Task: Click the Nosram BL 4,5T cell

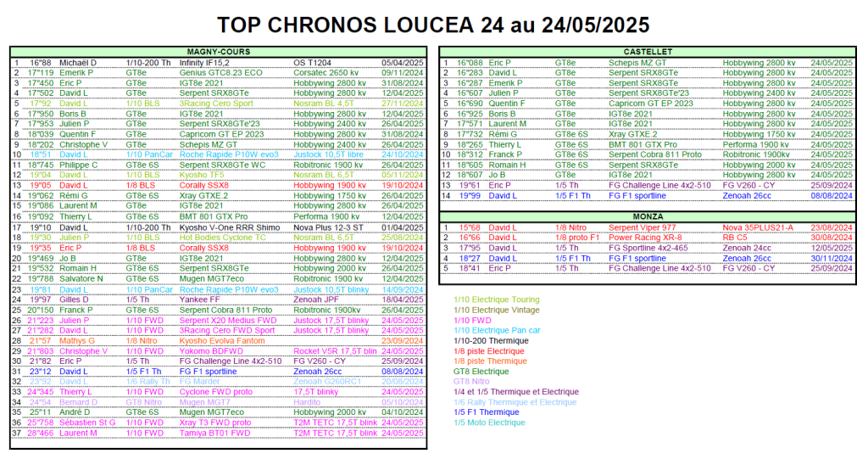Action: coord(324,104)
